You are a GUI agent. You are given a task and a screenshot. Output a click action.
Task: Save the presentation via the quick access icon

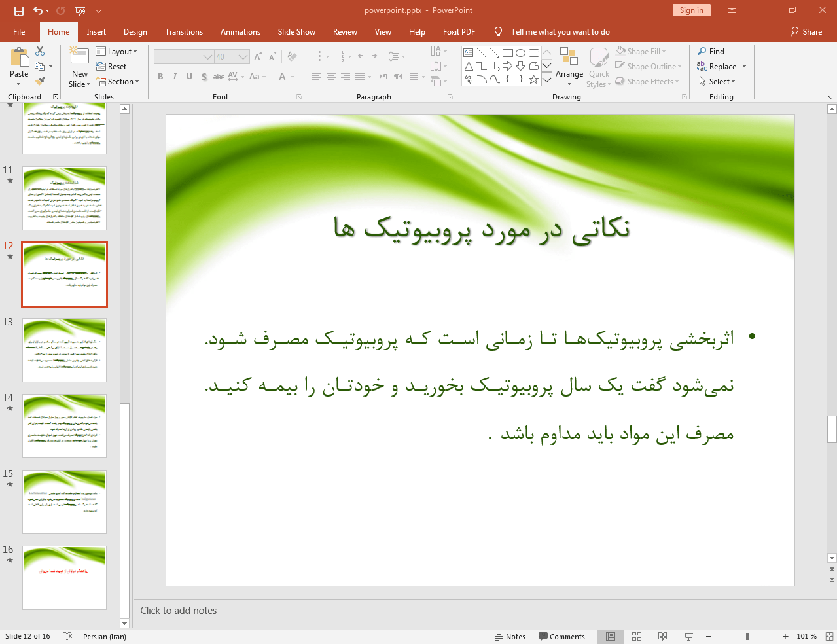[18, 10]
